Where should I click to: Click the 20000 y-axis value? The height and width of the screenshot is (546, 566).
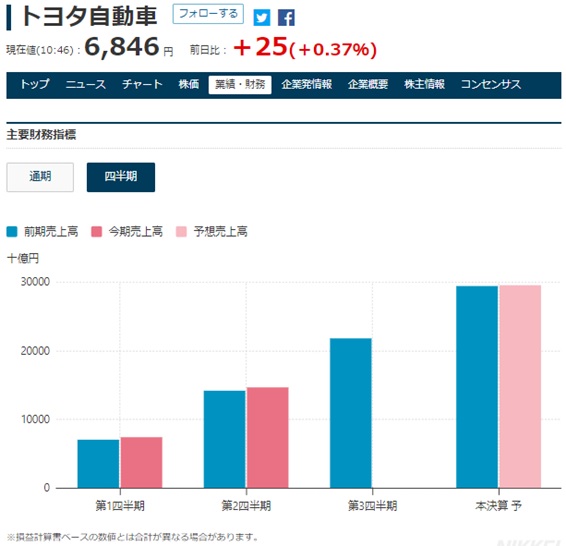click(x=35, y=351)
